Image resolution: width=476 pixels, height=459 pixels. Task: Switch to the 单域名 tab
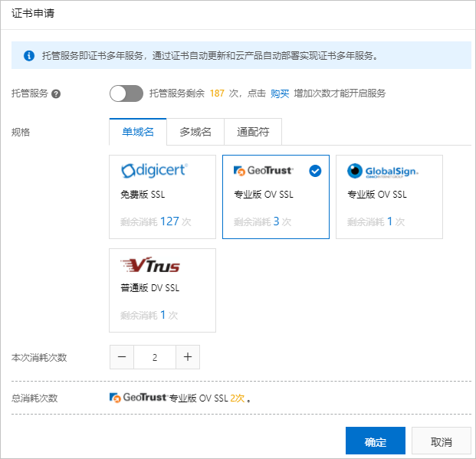point(138,132)
